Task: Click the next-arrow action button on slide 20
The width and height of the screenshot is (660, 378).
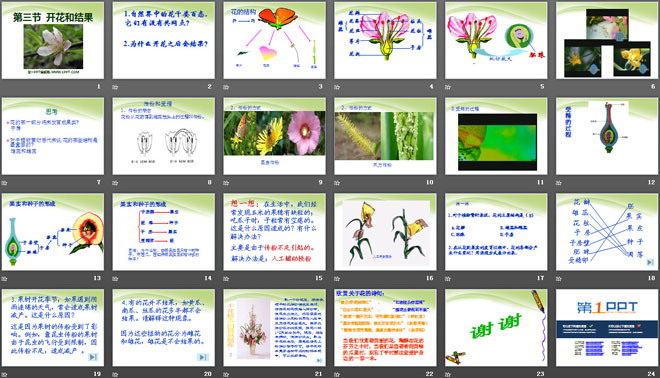Action: 202,357
